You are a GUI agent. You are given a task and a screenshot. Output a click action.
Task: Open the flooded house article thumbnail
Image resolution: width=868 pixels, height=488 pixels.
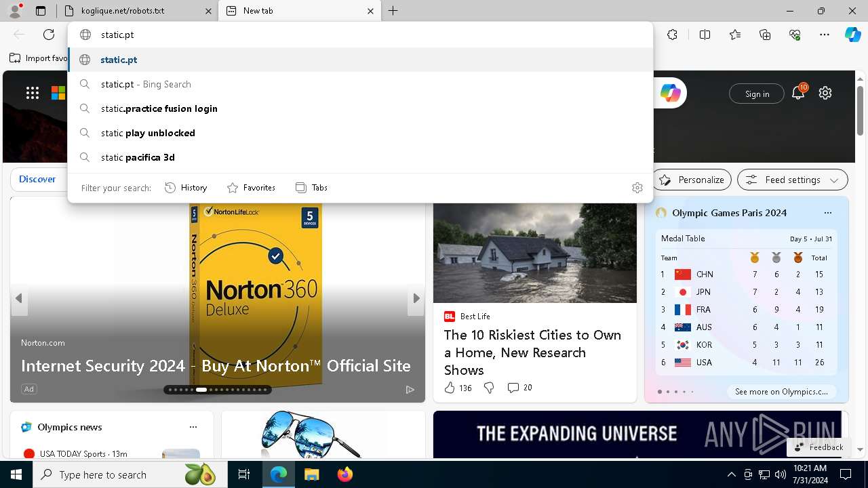pyautogui.click(x=535, y=252)
